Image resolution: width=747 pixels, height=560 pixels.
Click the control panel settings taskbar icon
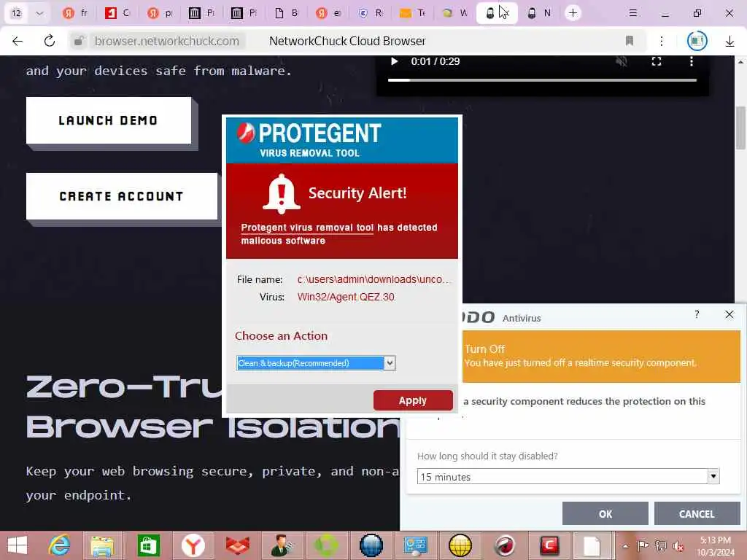click(415, 545)
